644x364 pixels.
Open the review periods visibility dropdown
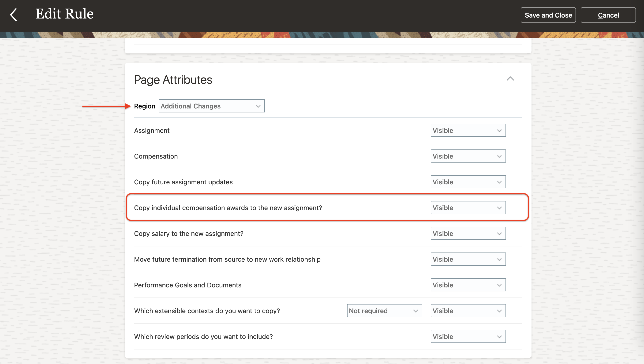pos(468,336)
